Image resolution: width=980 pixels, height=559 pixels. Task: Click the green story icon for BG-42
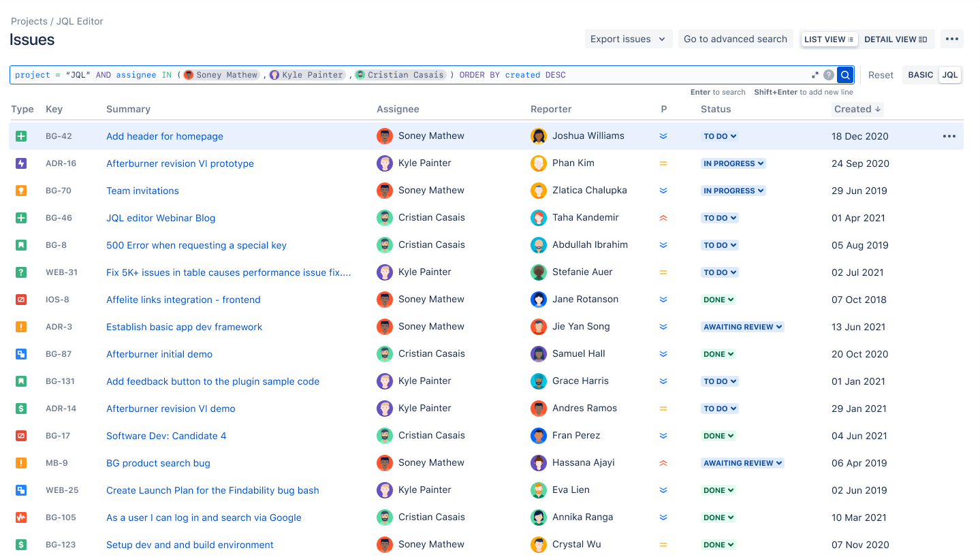point(21,135)
